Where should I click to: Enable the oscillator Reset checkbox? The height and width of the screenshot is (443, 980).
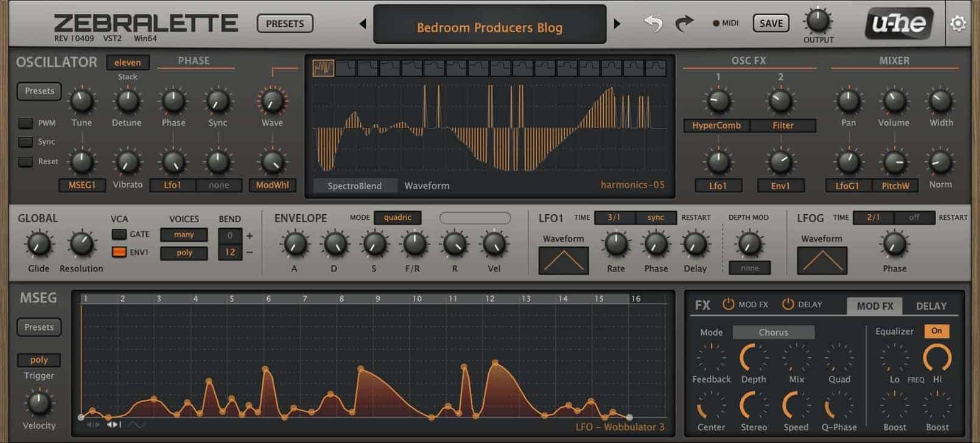click(x=26, y=162)
